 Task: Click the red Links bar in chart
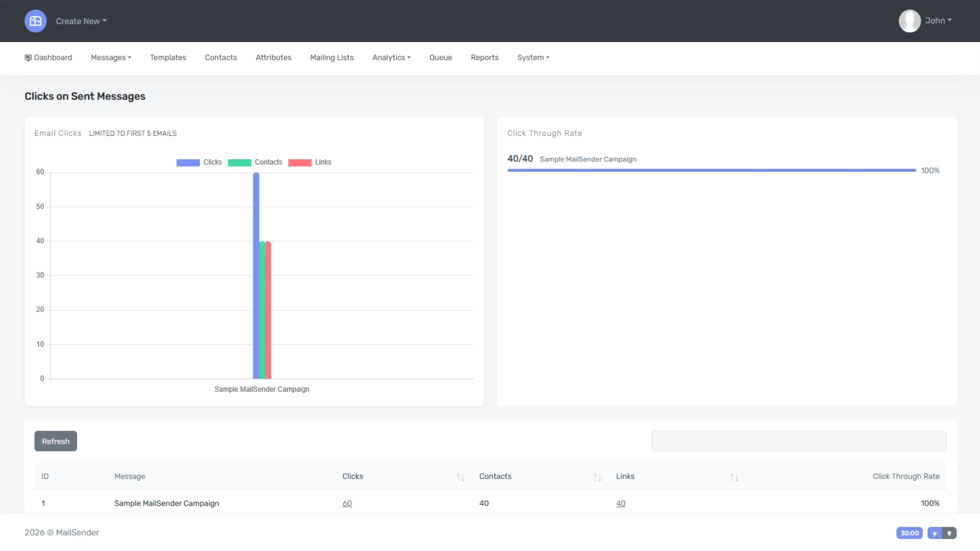[x=268, y=310]
